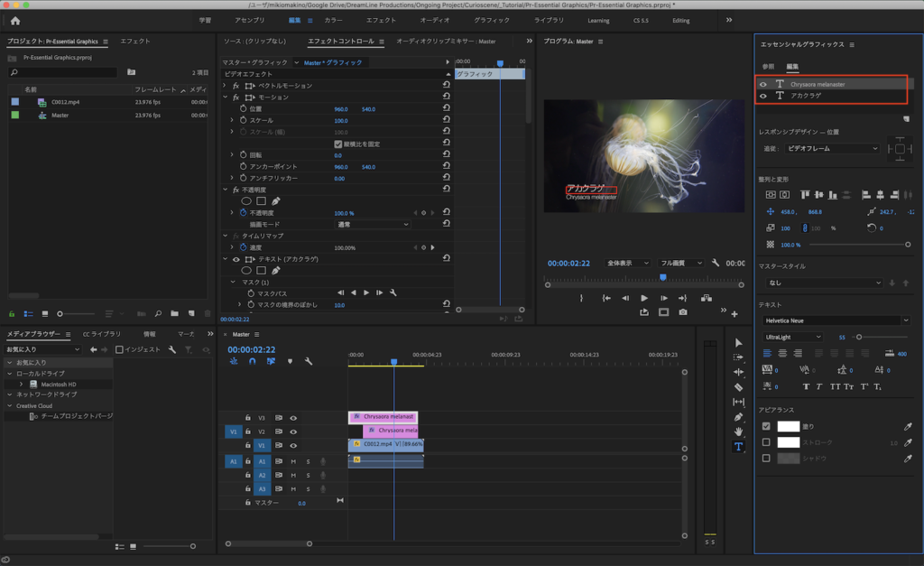The image size is (924, 566).
Task: Choose the Type tool
Action: (738, 447)
